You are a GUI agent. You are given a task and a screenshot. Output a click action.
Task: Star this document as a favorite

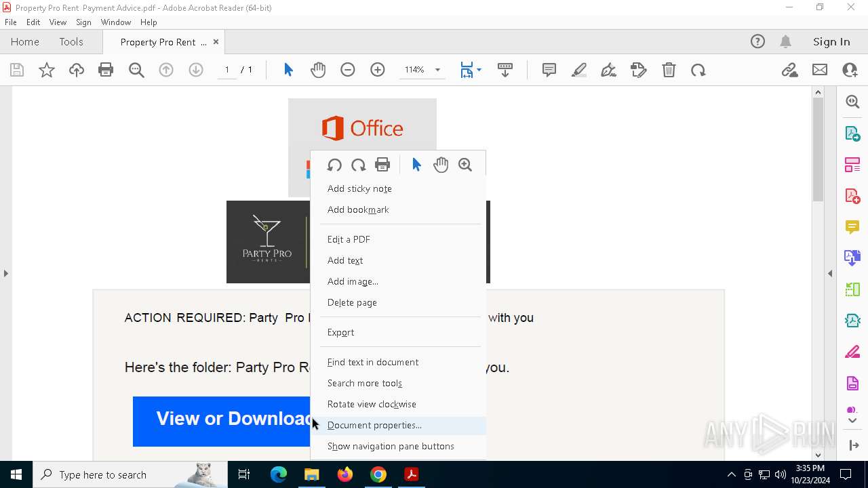pos(47,70)
